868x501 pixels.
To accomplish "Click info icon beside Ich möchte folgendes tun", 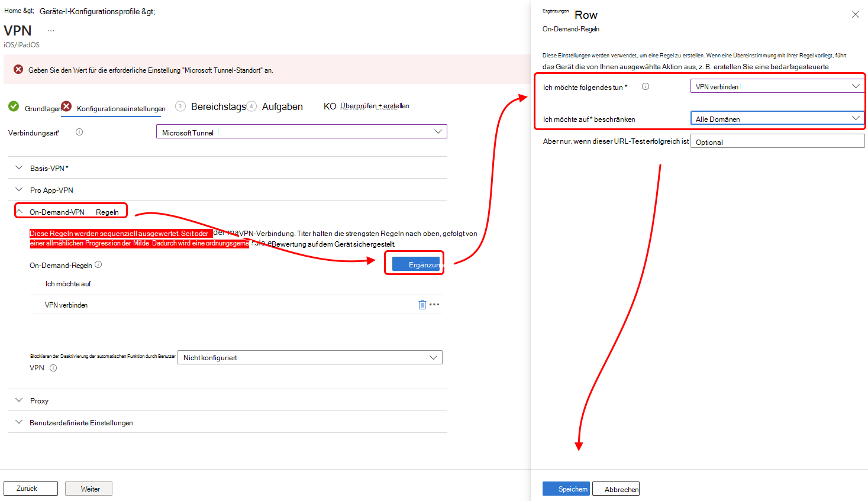I will coord(646,86).
